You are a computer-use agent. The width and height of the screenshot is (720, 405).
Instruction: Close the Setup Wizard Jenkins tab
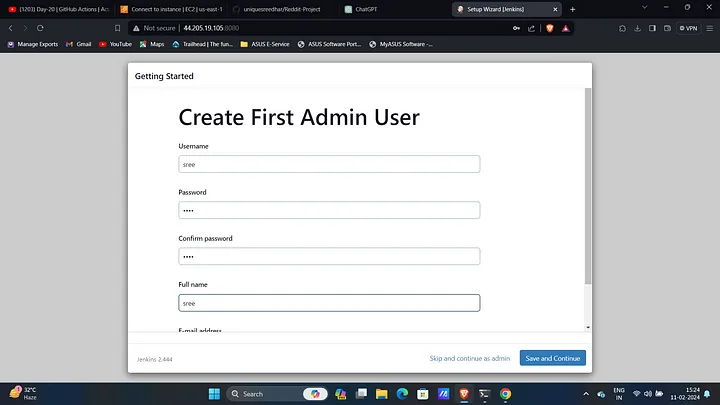[555, 9]
